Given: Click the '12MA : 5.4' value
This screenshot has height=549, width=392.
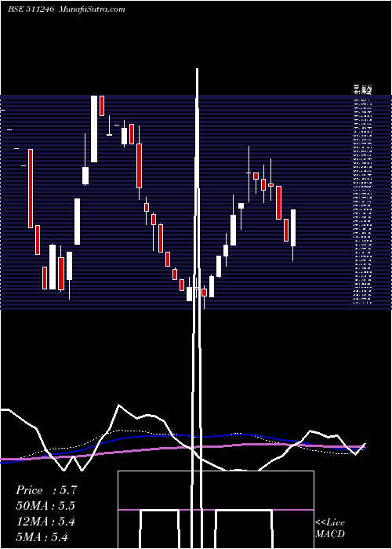Looking at the screenshot, I should 45,522.
